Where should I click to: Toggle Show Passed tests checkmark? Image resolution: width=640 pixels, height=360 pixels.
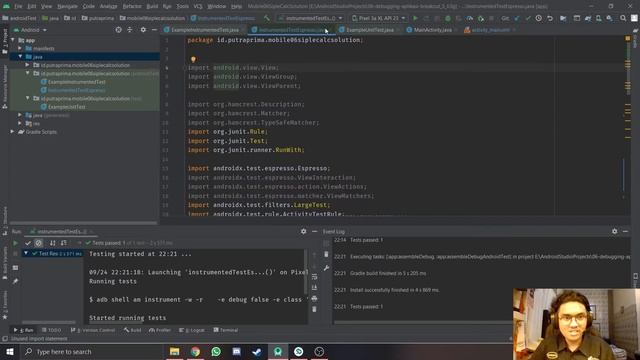pos(28,243)
